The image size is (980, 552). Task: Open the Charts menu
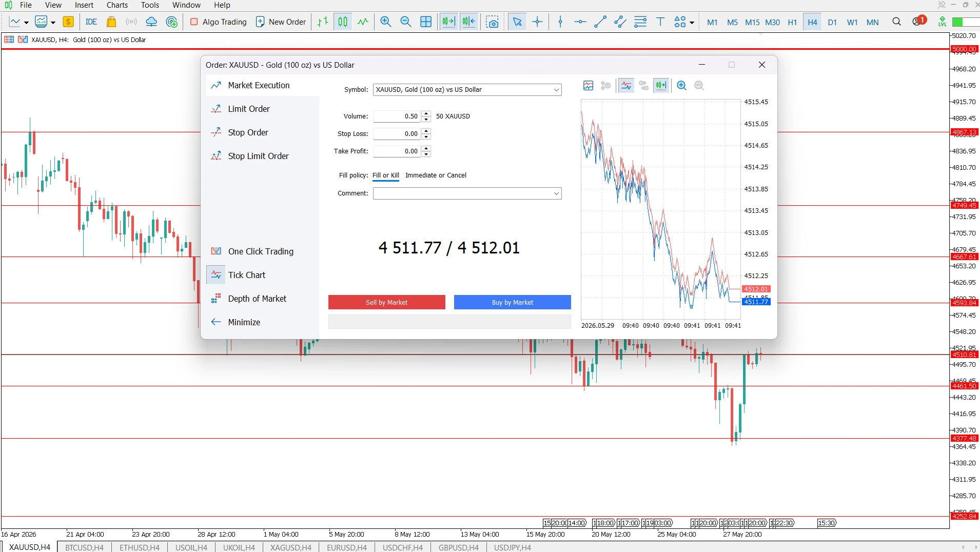117,5
